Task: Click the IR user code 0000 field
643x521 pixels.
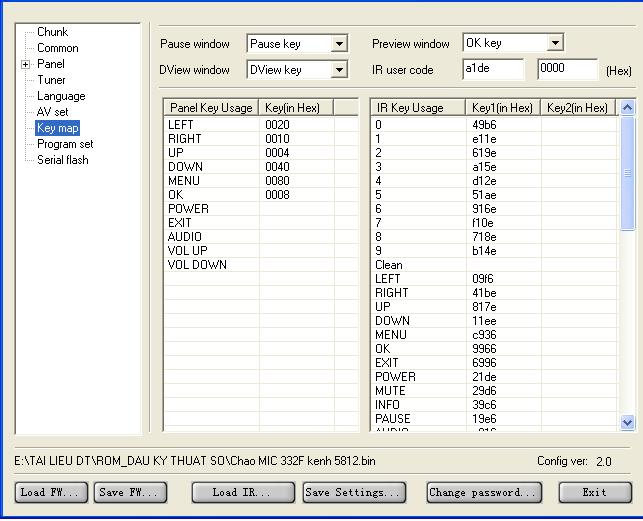Action: pos(568,69)
